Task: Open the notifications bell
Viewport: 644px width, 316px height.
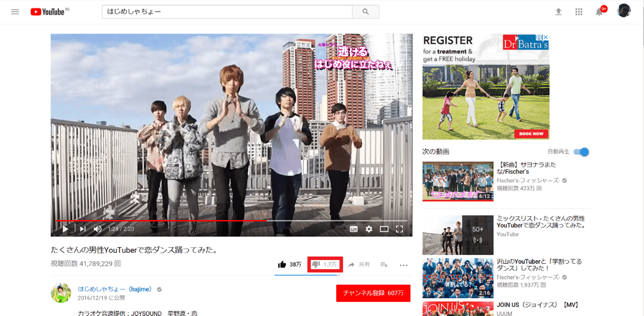Action: pyautogui.click(x=600, y=12)
